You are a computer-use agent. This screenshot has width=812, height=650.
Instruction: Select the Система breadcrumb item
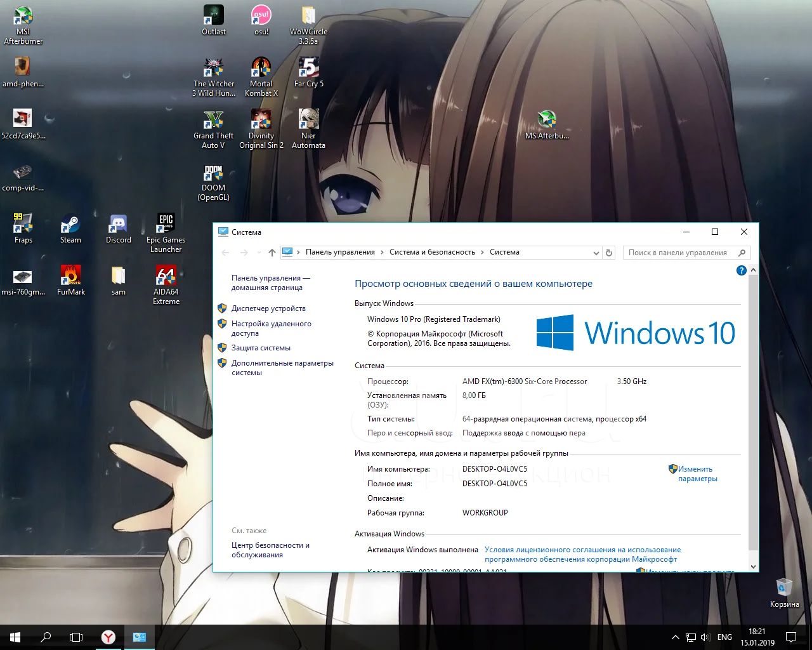[x=504, y=252]
